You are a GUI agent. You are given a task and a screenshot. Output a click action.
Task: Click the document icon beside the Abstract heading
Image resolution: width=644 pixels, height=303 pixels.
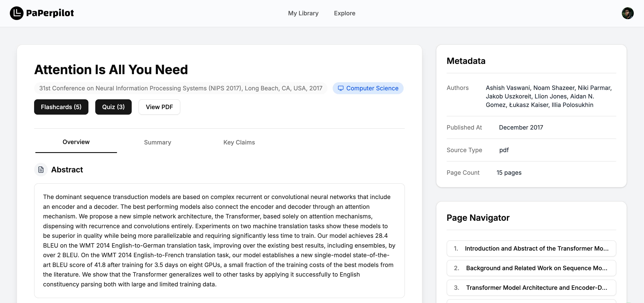[41, 169]
